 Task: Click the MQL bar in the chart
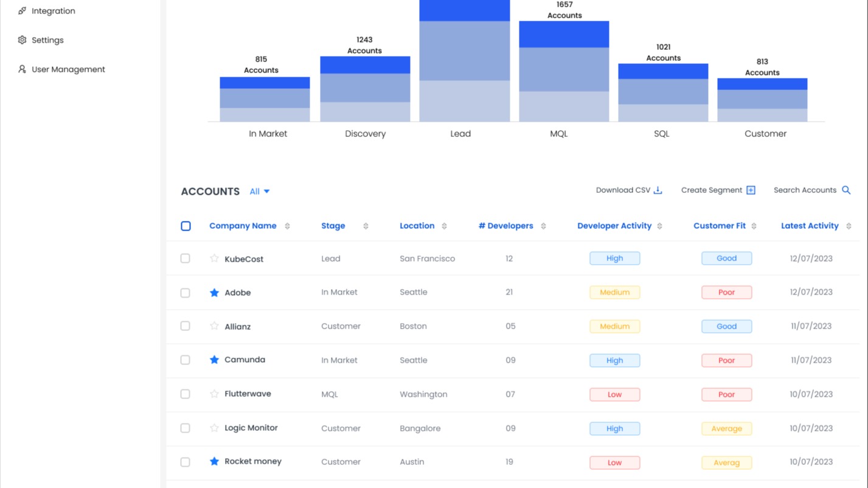(x=564, y=71)
